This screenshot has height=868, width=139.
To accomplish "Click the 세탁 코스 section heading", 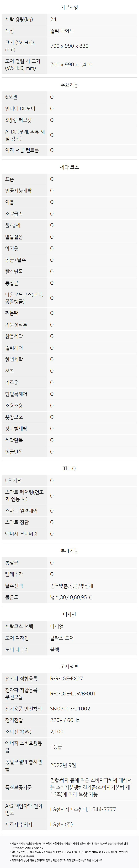I will tap(69, 167).
